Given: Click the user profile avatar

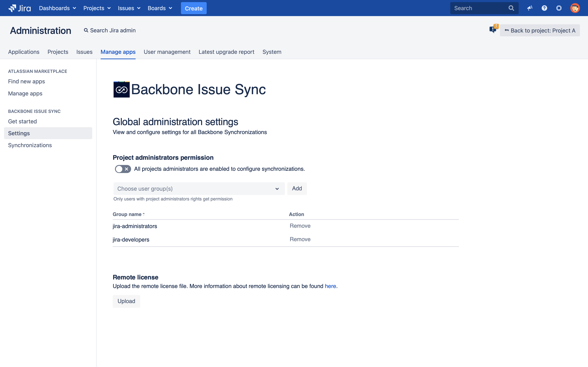Looking at the screenshot, I should 575,8.
